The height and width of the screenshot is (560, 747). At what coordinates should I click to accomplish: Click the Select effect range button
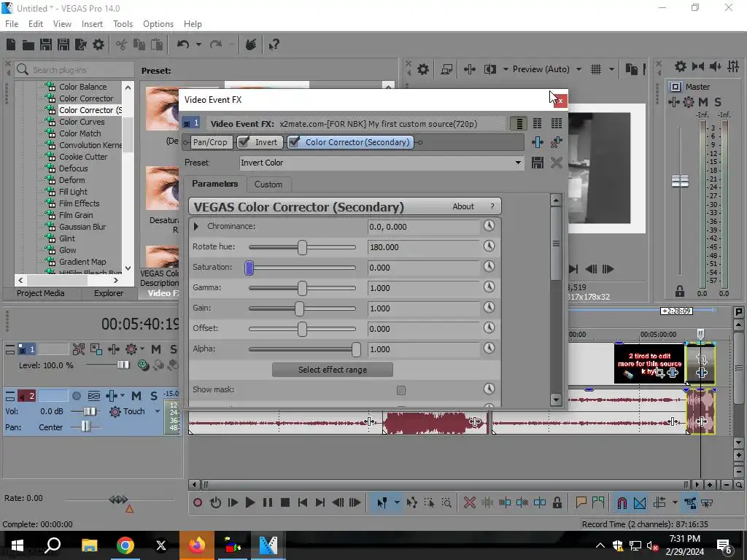pyautogui.click(x=333, y=370)
